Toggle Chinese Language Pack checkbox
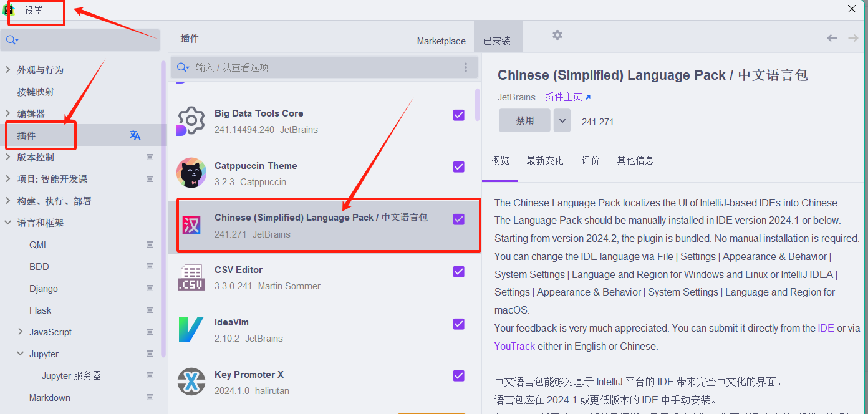The width and height of the screenshot is (868, 414). 459,219
